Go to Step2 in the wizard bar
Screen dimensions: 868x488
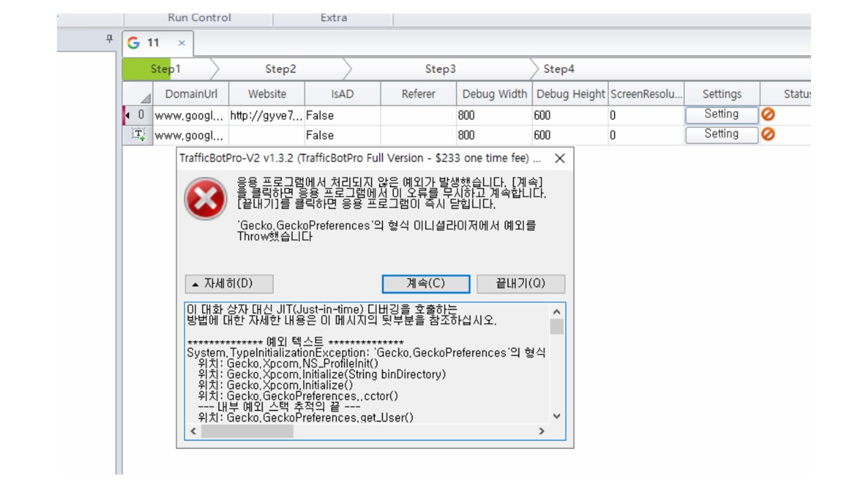[280, 69]
